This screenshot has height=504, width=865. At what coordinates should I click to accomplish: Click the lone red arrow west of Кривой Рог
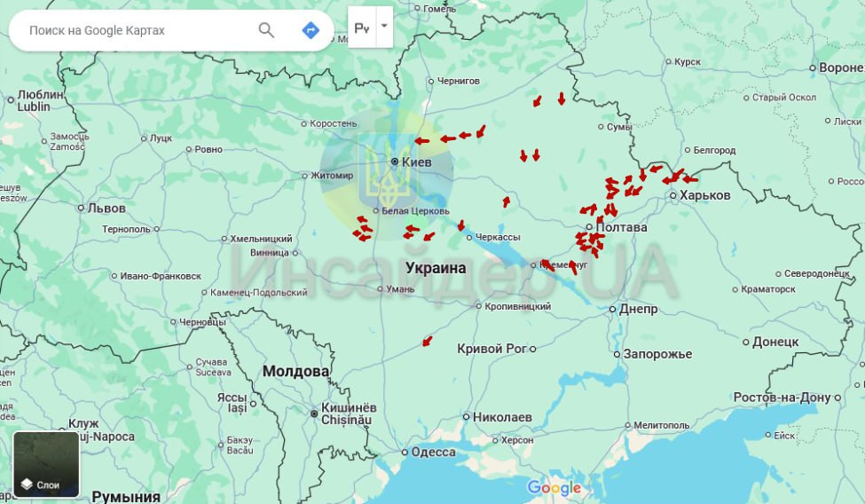tap(427, 341)
